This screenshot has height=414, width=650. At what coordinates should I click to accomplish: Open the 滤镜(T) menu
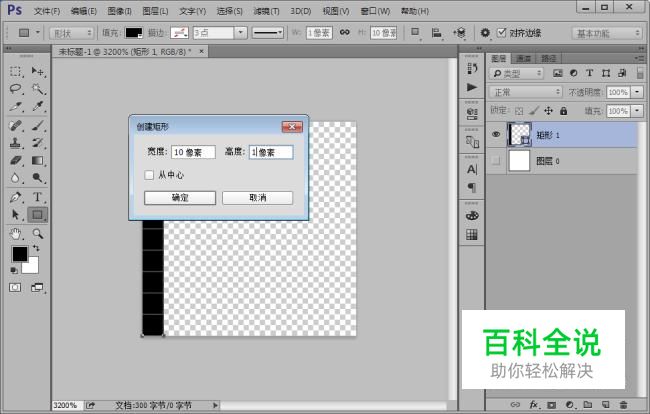click(266, 11)
